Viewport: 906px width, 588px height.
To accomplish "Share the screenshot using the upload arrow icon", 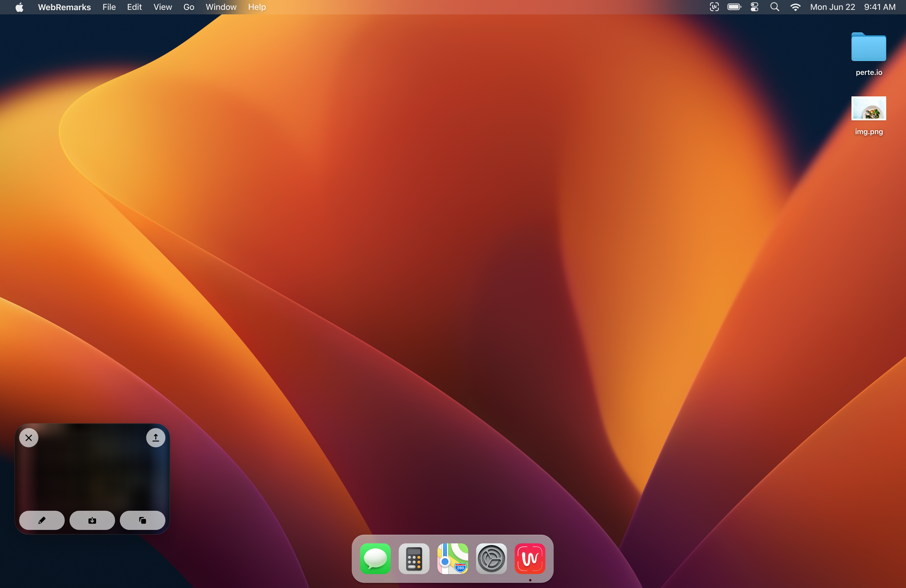I will pos(156,437).
